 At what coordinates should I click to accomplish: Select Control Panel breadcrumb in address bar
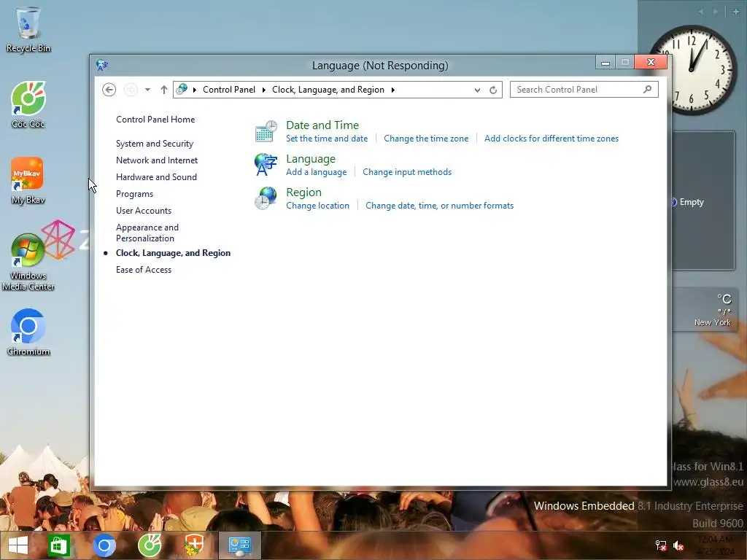click(228, 90)
